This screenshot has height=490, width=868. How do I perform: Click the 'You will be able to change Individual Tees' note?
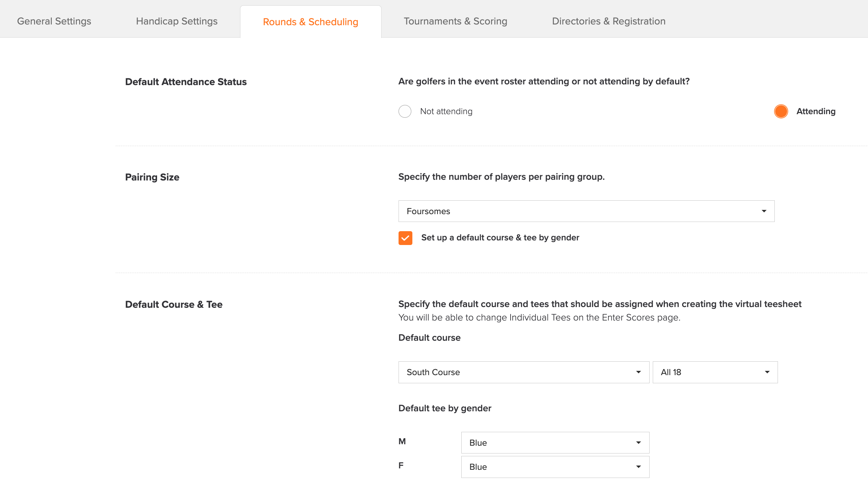pos(539,318)
